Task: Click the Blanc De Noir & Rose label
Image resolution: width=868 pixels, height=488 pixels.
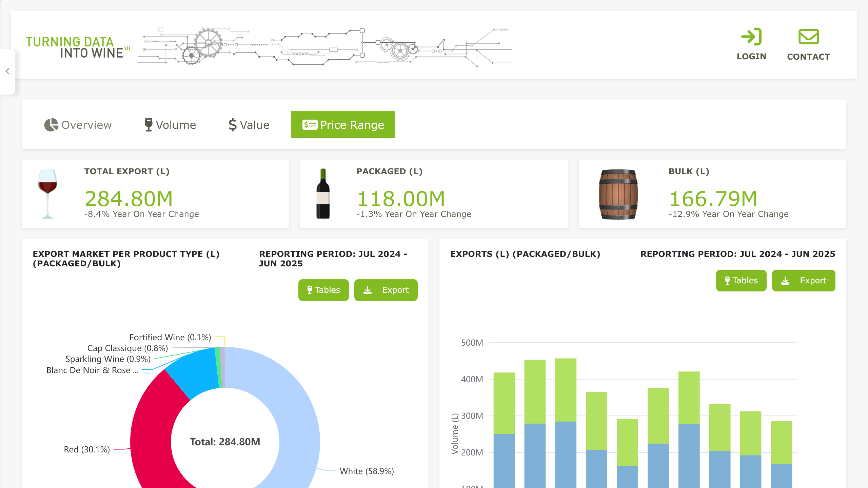Action: 93,370
